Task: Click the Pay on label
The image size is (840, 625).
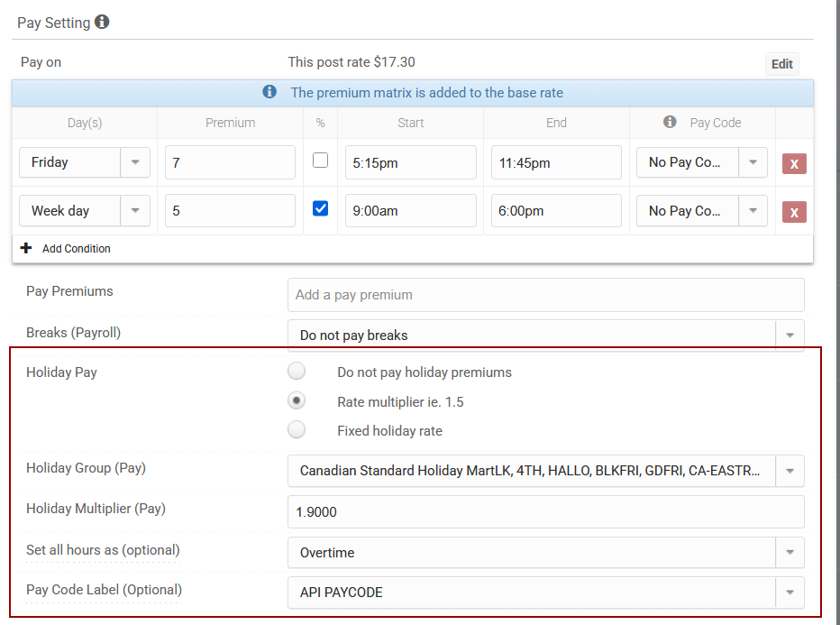Action: 41,62
